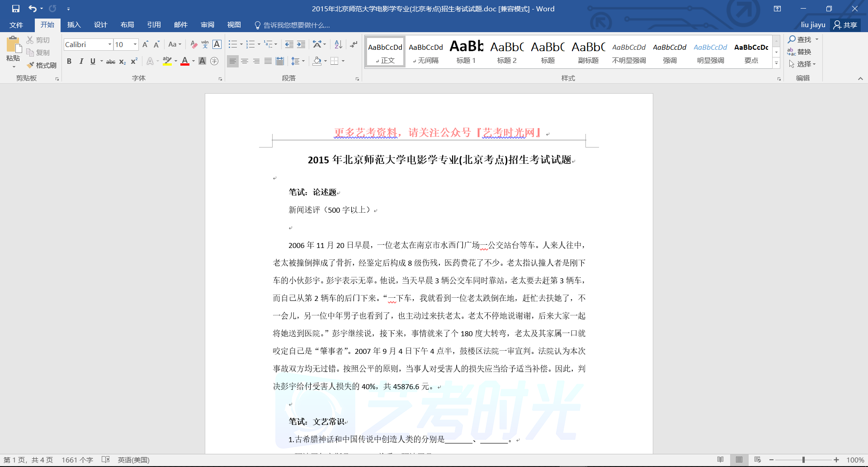868x467 pixels.
Task: Expand the styles gallery more arrow
Action: [x=776, y=63]
